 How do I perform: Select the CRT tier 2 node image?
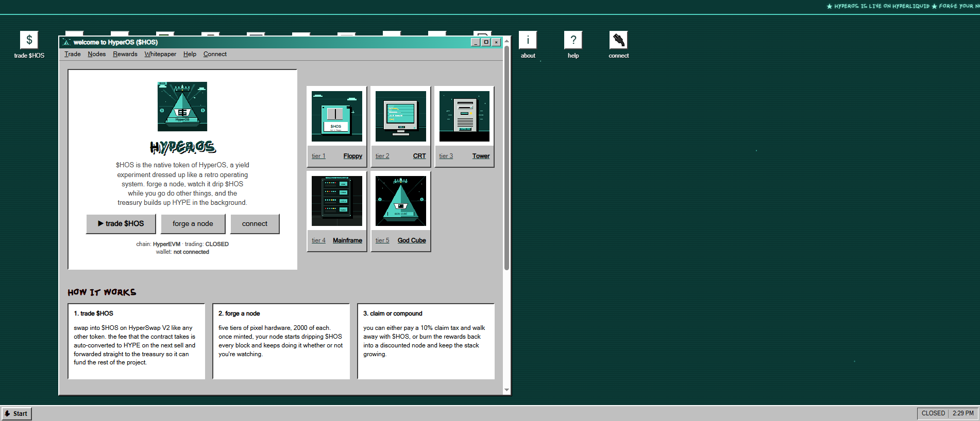401,116
